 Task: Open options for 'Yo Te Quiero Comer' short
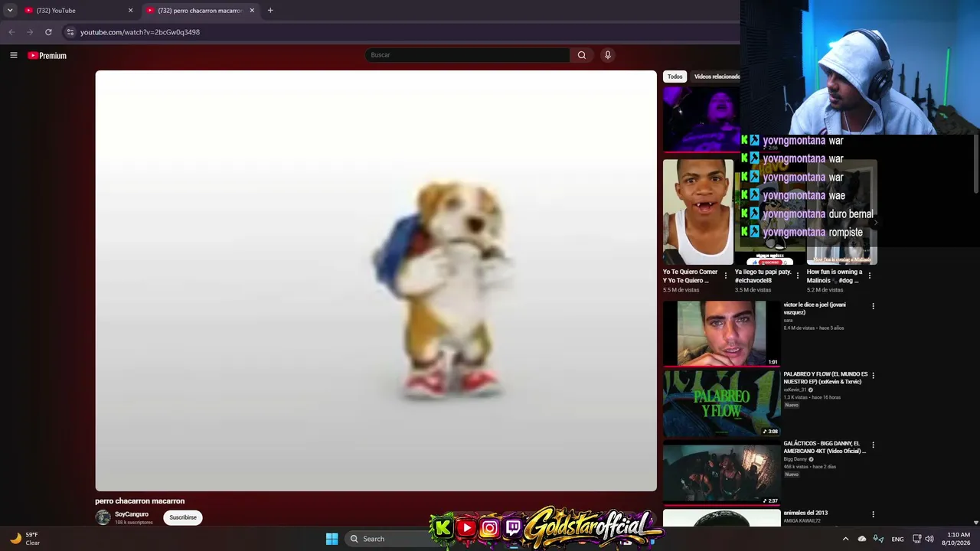[x=726, y=275]
